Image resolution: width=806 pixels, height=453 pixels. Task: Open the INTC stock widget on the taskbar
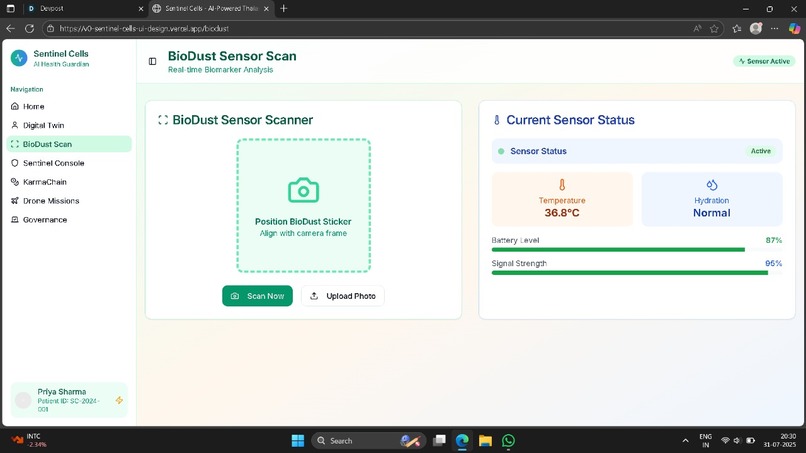coord(29,440)
